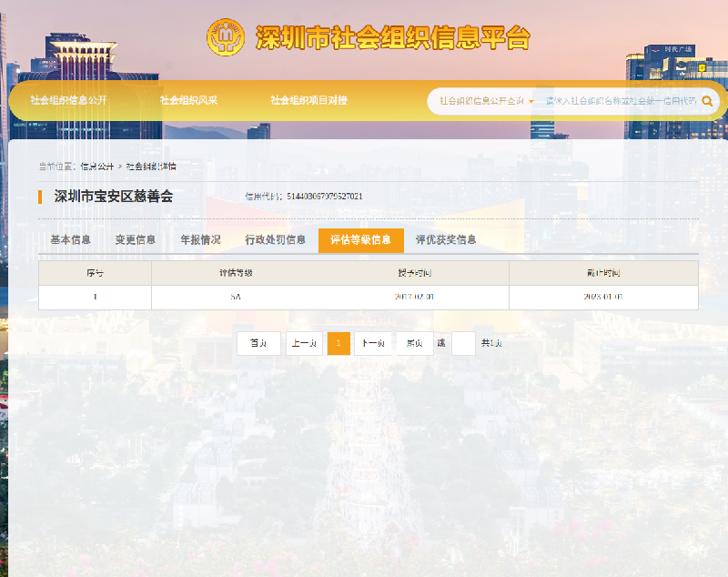The height and width of the screenshot is (577, 728).
Task: Follow 信息公开 breadcrumb link
Action: pyautogui.click(x=97, y=167)
